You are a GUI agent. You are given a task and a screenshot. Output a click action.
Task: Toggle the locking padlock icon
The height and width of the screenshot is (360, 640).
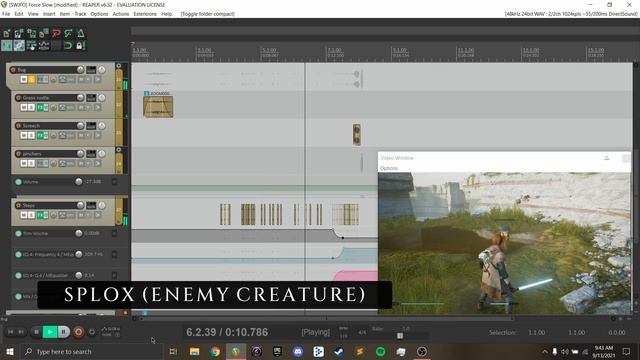[80, 46]
